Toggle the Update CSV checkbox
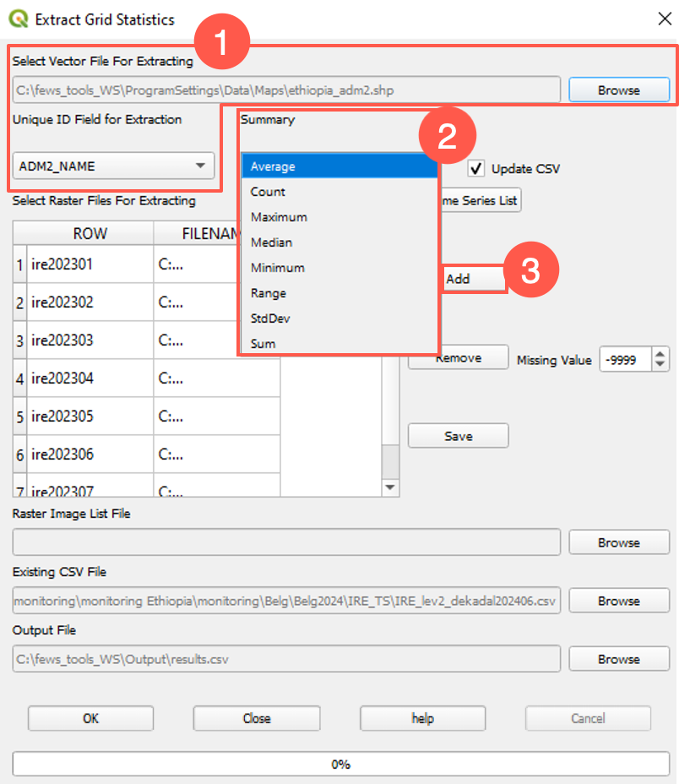 (476, 168)
